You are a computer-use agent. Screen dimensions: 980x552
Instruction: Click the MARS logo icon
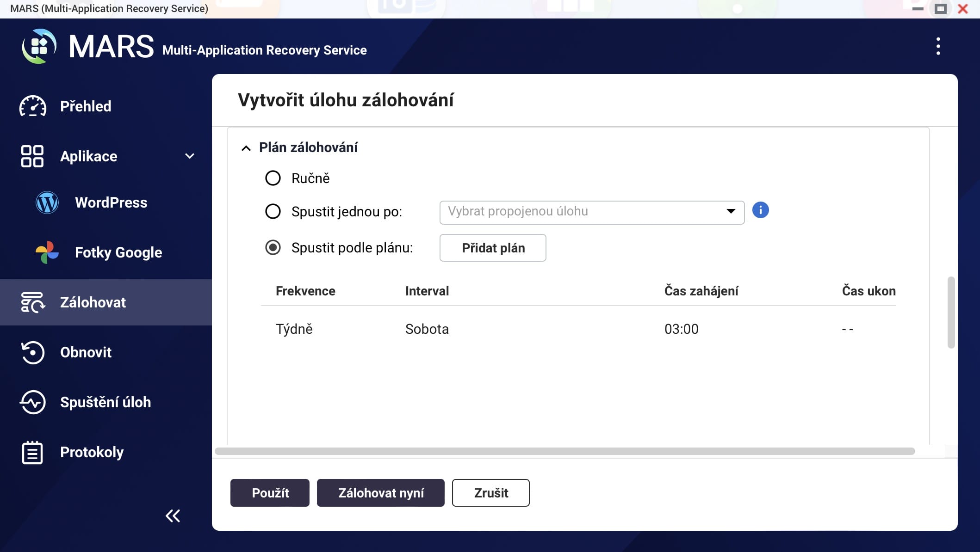click(39, 46)
